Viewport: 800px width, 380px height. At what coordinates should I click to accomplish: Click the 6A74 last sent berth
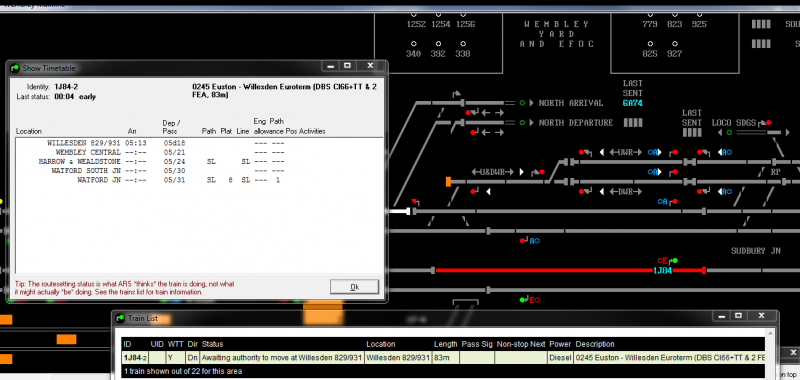(x=633, y=103)
